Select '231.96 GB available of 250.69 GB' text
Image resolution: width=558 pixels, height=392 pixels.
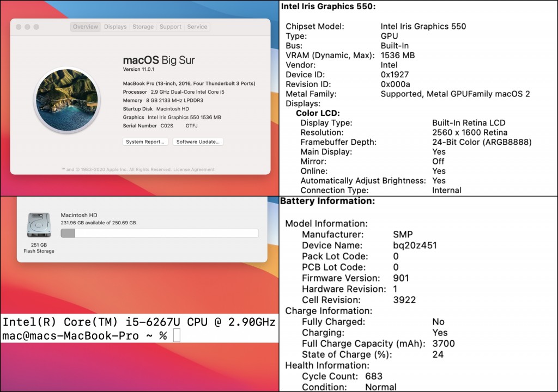pos(98,223)
